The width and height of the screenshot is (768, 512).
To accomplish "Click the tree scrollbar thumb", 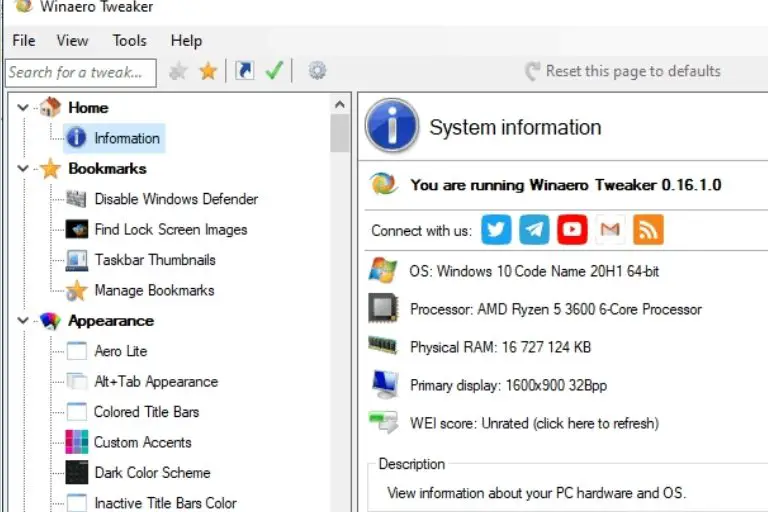I will [x=339, y=133].
